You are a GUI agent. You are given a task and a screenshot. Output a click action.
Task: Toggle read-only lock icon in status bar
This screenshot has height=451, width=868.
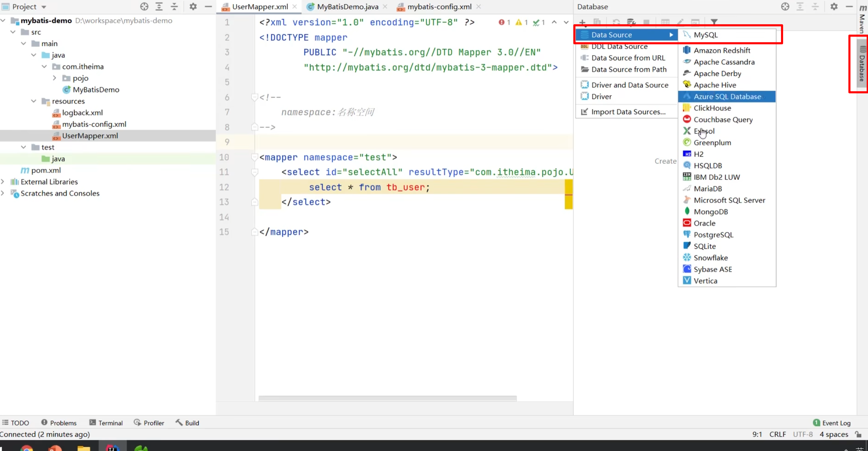pos(858,434)
